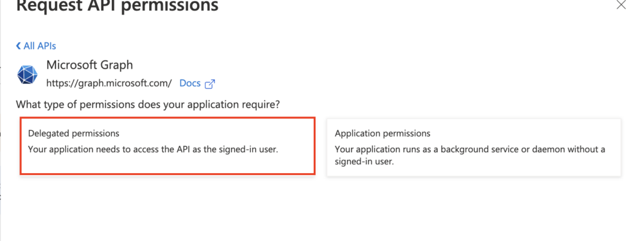Open the Docs link

click(x=197, y=84)
